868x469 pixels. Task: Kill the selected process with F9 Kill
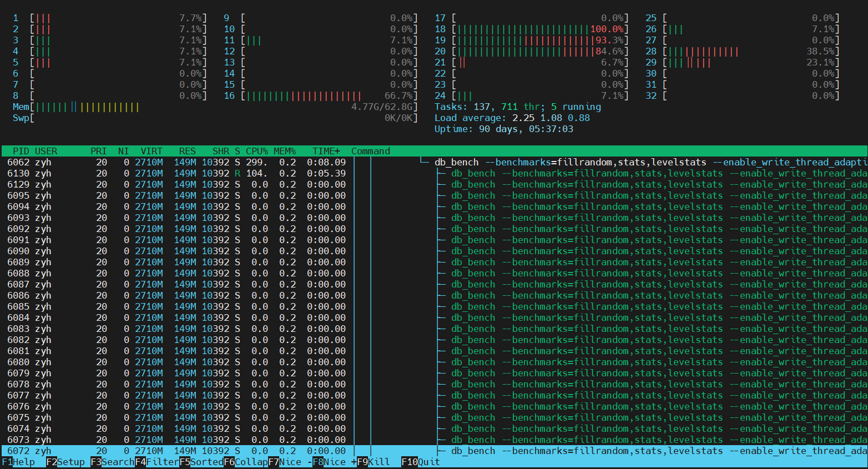point(374,462)
